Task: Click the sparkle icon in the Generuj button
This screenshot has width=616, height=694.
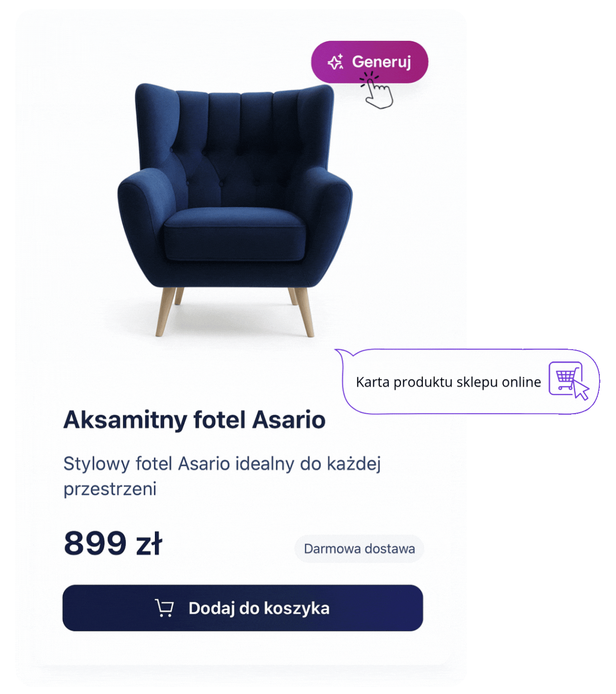Action: 335,62
